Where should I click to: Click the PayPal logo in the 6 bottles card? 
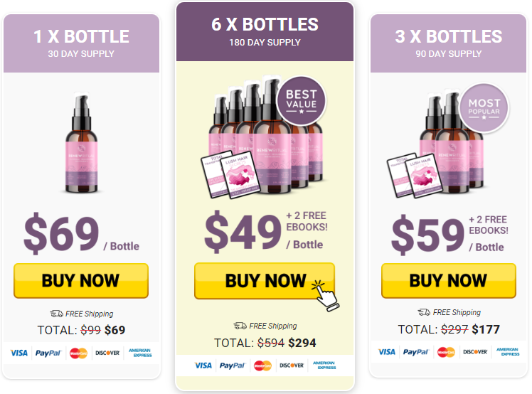point(232,366)
